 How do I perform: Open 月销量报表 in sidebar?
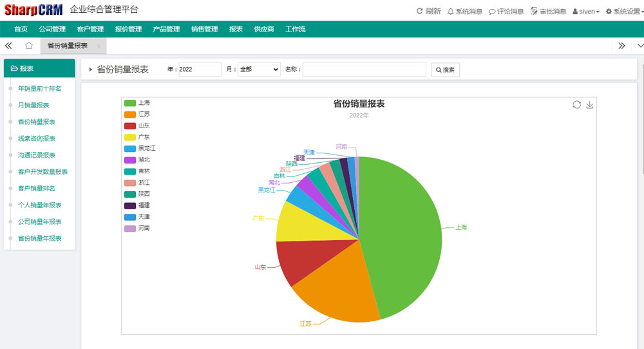click(33, 105)
